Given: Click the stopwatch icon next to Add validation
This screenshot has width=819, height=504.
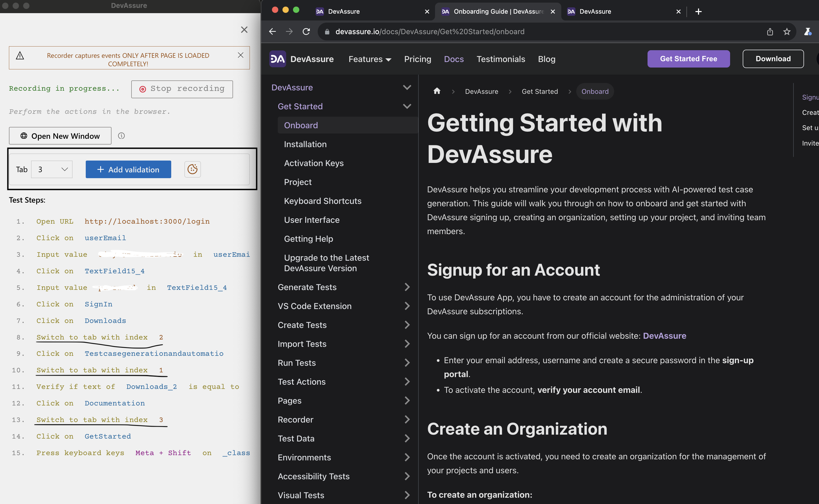Looking at the screenshot, I should click(193, 169).
